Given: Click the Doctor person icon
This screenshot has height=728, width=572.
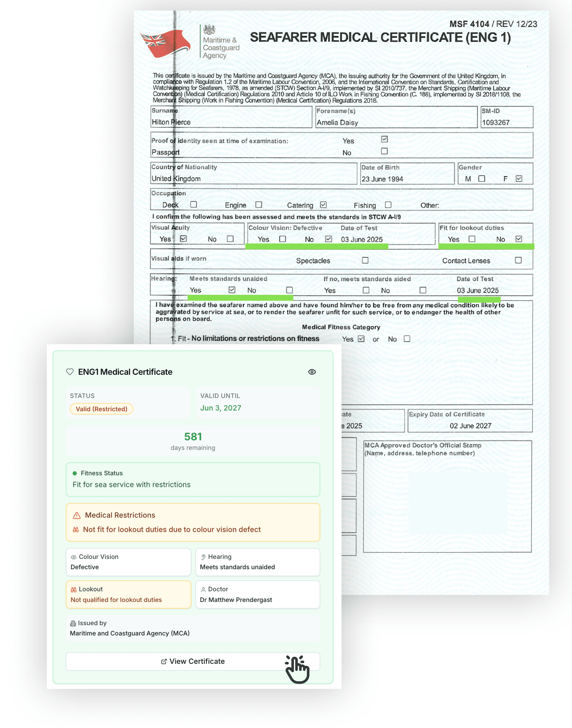Looking at the screenshot, I should 203,589.
